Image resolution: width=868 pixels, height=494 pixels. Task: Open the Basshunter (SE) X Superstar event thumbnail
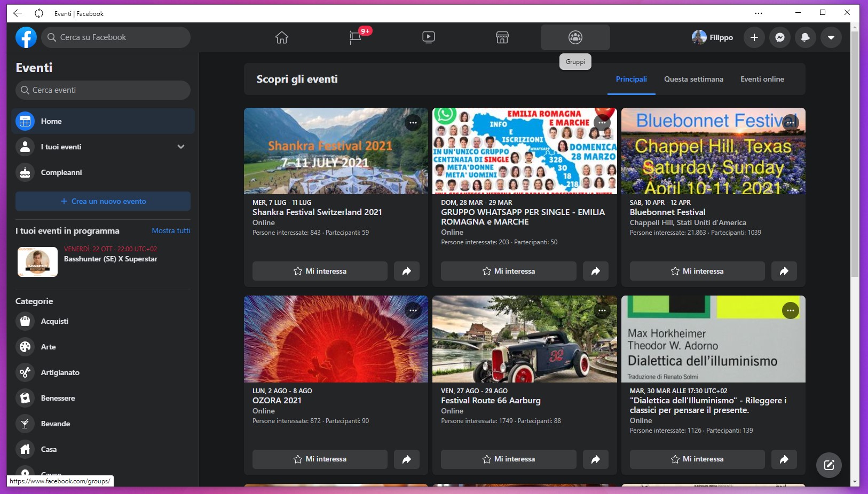coord(37,261)
